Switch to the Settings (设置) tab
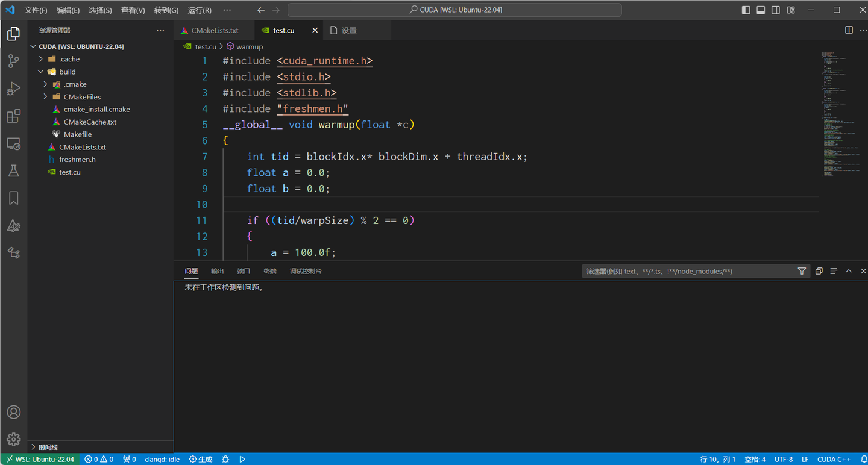The height and width of the screenshot is (465, 868). pos(349,30)
